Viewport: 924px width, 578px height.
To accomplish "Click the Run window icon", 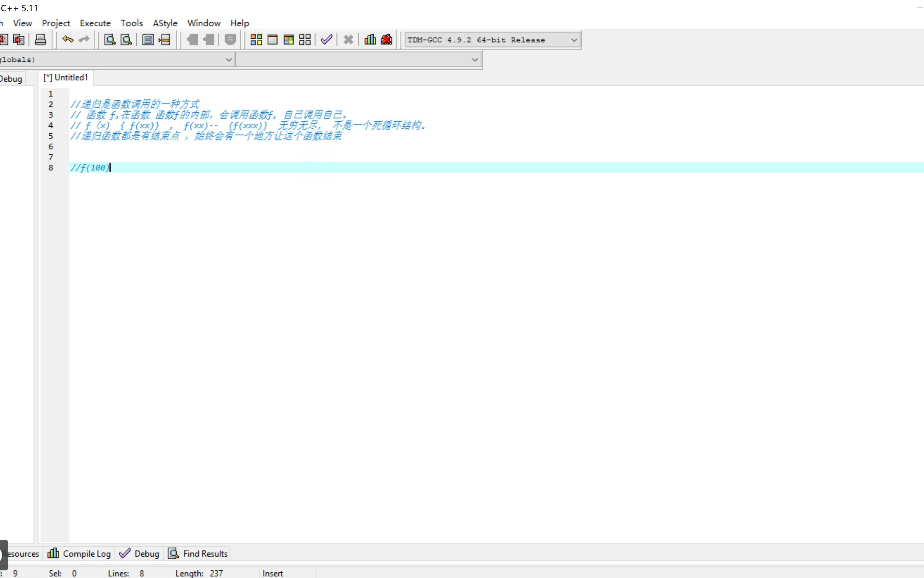I will click(272, 40).
